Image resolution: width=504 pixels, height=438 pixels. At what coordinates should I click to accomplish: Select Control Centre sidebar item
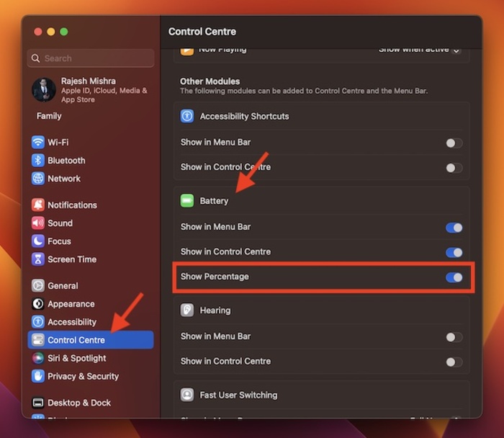[91, 340]
